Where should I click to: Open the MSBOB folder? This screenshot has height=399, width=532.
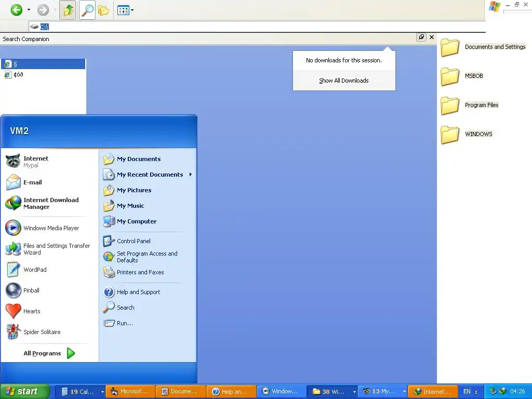click(462, 76)
